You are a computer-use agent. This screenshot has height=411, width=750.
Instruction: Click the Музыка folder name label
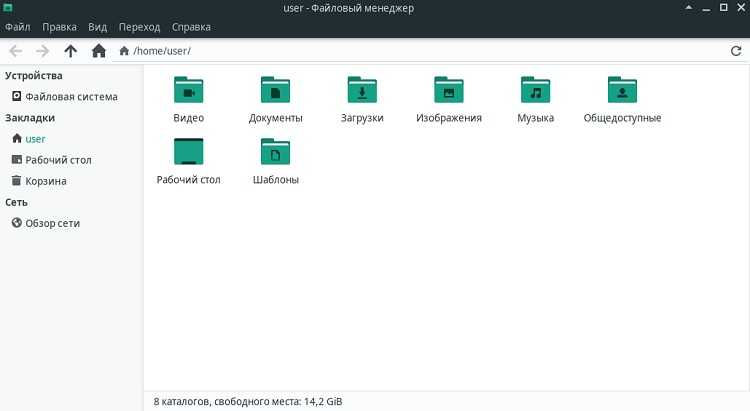point(536,118)
